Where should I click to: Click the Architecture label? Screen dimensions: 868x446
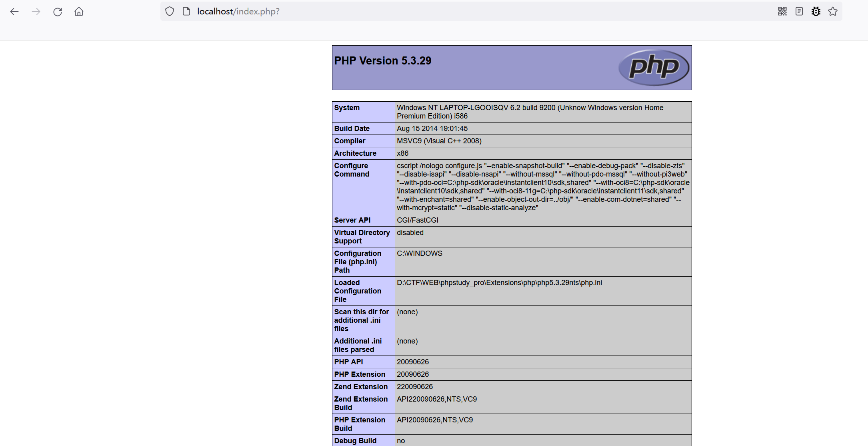pyautogui.click(x=355, y=153)
